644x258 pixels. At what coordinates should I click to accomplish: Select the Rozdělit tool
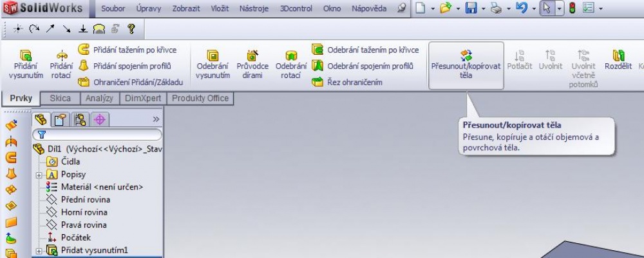coord(618,60)
